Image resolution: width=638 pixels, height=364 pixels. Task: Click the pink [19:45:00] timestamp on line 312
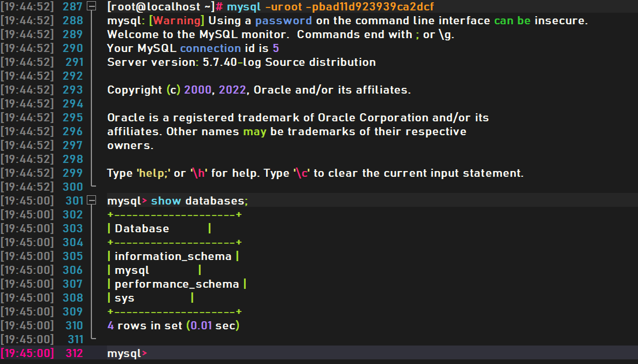click(x=27, y=353)
